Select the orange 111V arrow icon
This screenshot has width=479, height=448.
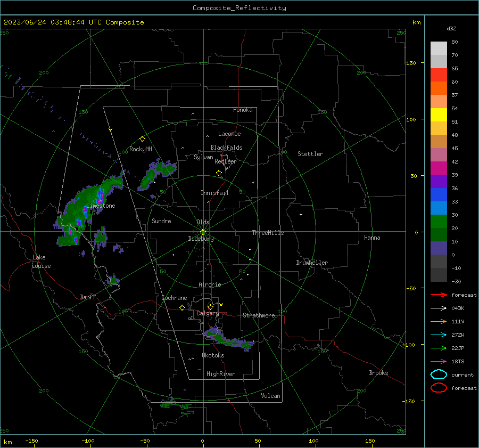point(439,321)
